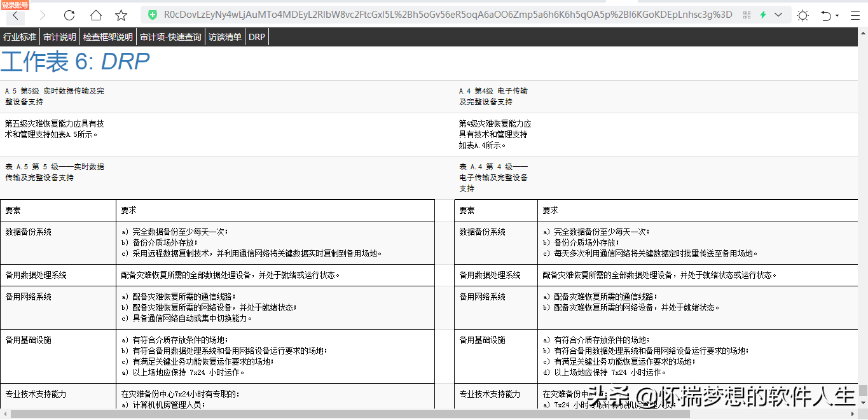
Task: Click the '表 A.4 第 4 级' table caption
Action: pos(493,178)
